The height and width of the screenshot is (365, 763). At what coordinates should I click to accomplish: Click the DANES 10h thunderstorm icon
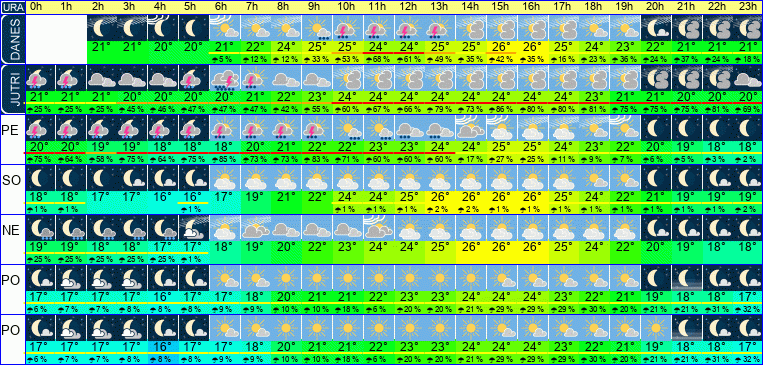coord(346,28)
